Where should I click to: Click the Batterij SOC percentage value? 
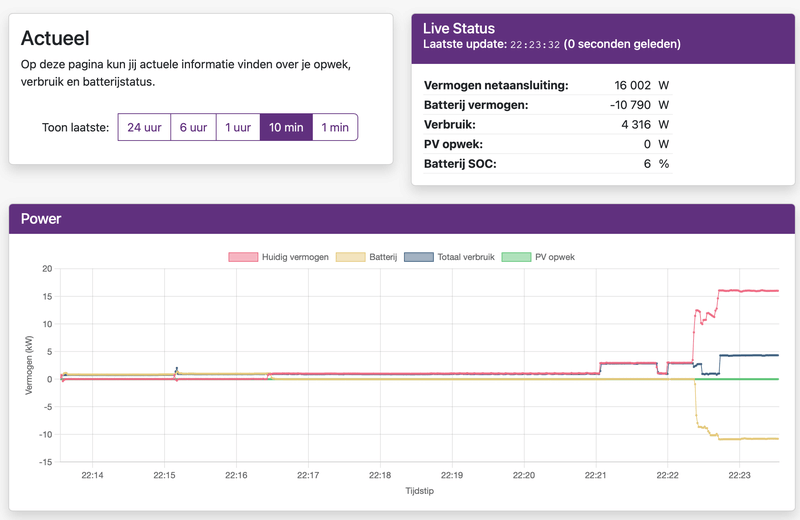[648, 163]
